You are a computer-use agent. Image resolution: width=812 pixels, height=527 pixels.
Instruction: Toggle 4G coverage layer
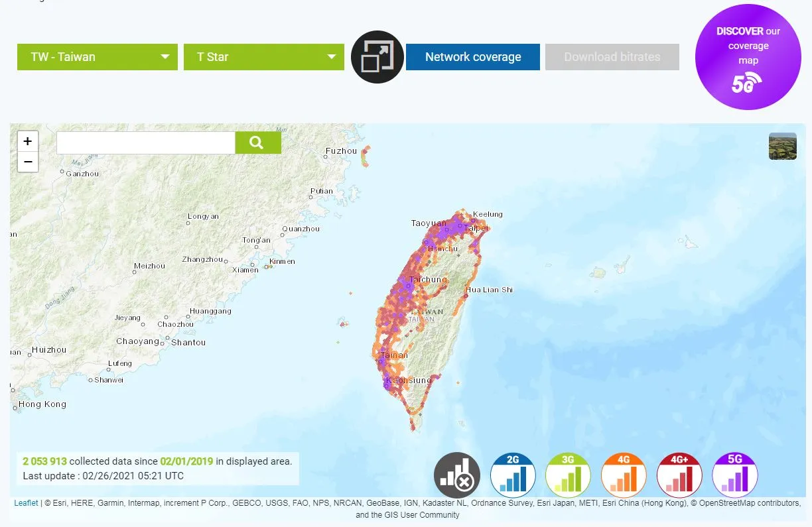click(x=624, y=476)
